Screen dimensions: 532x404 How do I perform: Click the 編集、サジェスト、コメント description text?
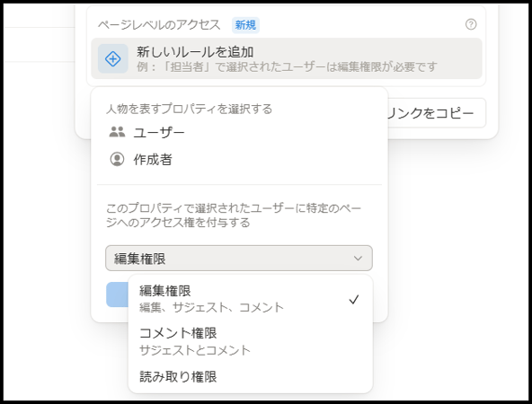211,307
